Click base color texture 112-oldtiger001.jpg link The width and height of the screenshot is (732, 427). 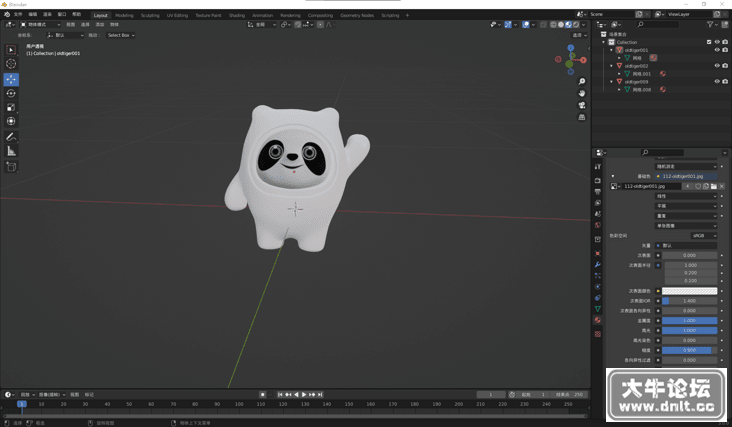pyautogui.click(x=686, y=176)
